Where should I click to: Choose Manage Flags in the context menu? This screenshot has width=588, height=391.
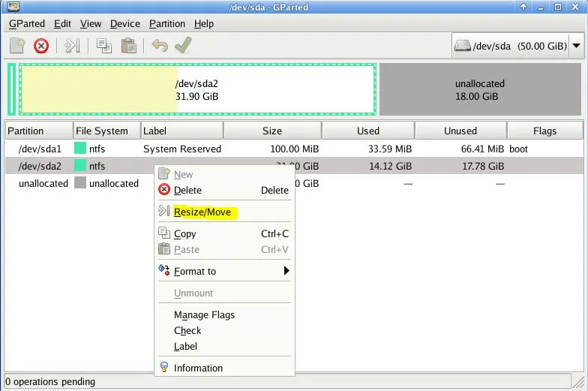(x=224, y=315)
